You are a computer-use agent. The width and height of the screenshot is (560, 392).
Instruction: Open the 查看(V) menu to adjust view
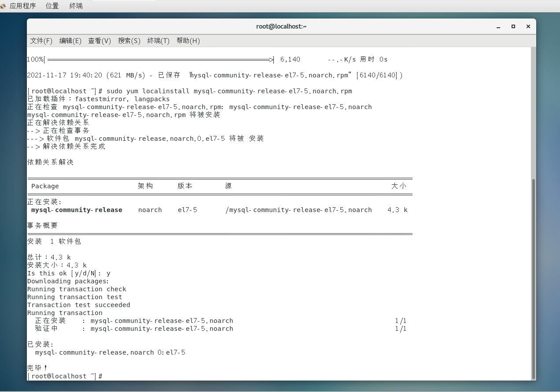coord(99,40)
